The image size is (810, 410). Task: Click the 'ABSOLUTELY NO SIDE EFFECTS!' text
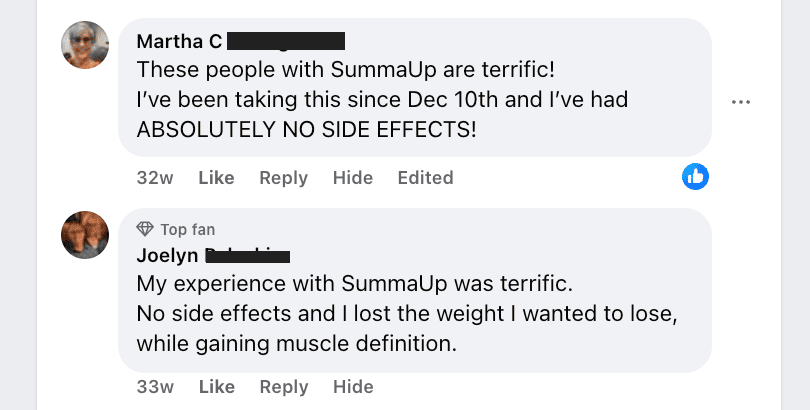click(306, 129)
